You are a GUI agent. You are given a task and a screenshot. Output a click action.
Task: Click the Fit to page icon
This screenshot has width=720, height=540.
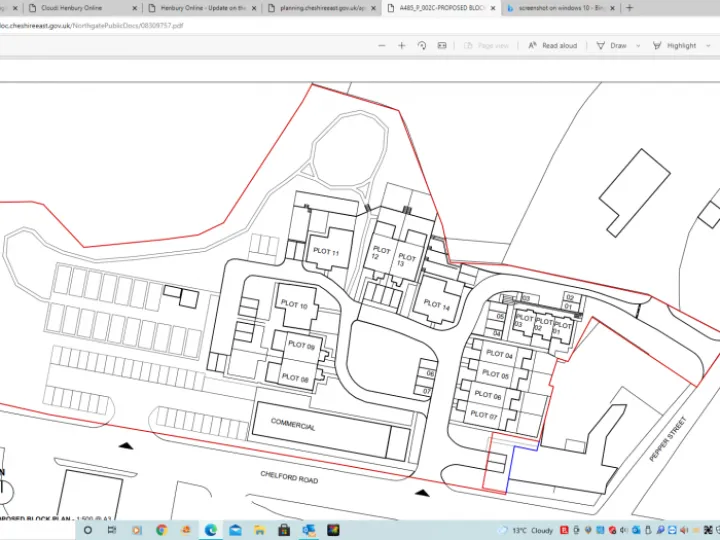coord(442,46)
